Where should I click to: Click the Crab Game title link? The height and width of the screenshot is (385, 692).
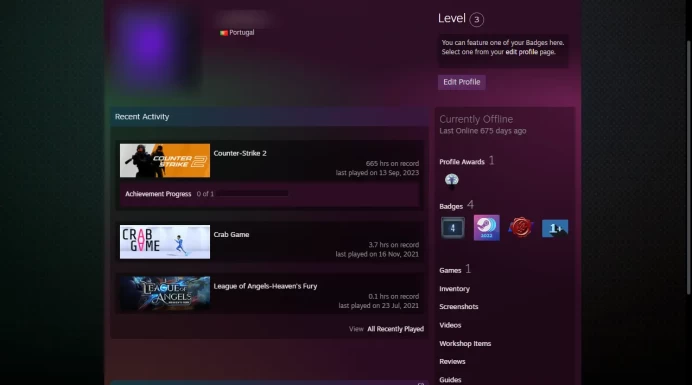pyautogui.click(x=231, y=234)
